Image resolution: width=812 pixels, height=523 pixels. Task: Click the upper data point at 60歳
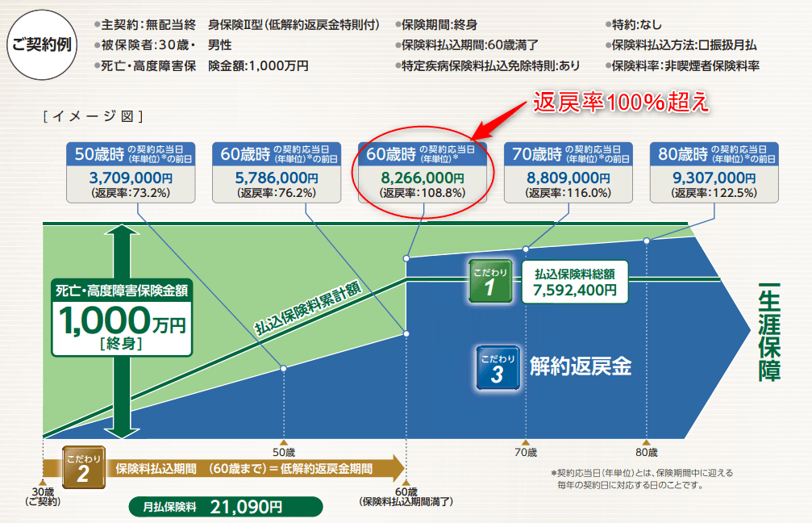click(406, 258)
